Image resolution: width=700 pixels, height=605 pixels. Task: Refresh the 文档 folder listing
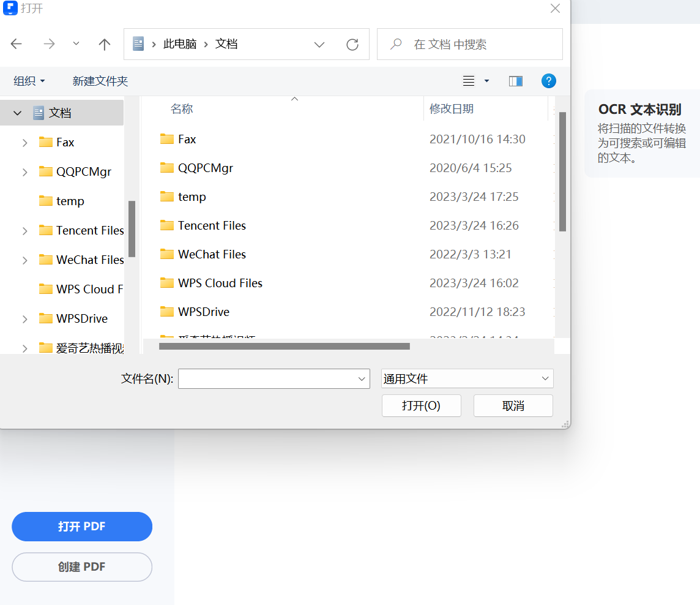tap(352, 44)
